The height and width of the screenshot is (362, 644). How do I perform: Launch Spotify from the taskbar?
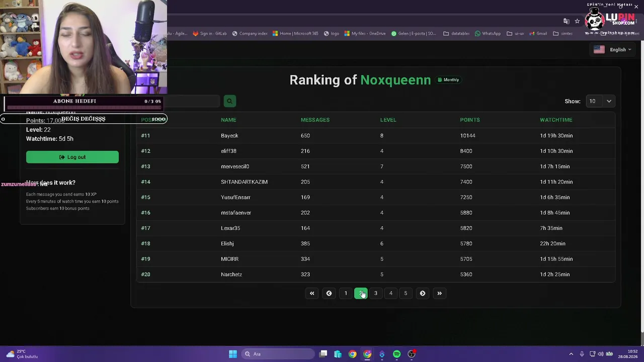click(396, 354)
